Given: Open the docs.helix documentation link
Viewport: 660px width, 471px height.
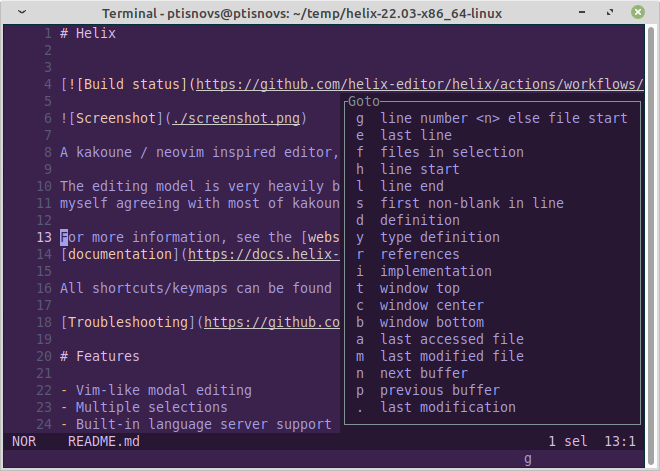Looking at the screenshot, I should (264, 254).
